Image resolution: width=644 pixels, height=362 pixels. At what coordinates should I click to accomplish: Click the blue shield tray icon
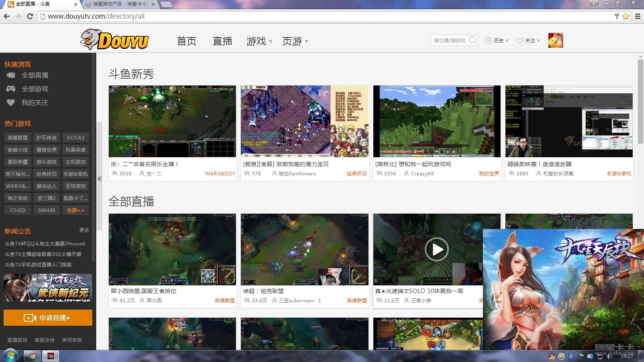pyautogui.click(x=571, y=356)
